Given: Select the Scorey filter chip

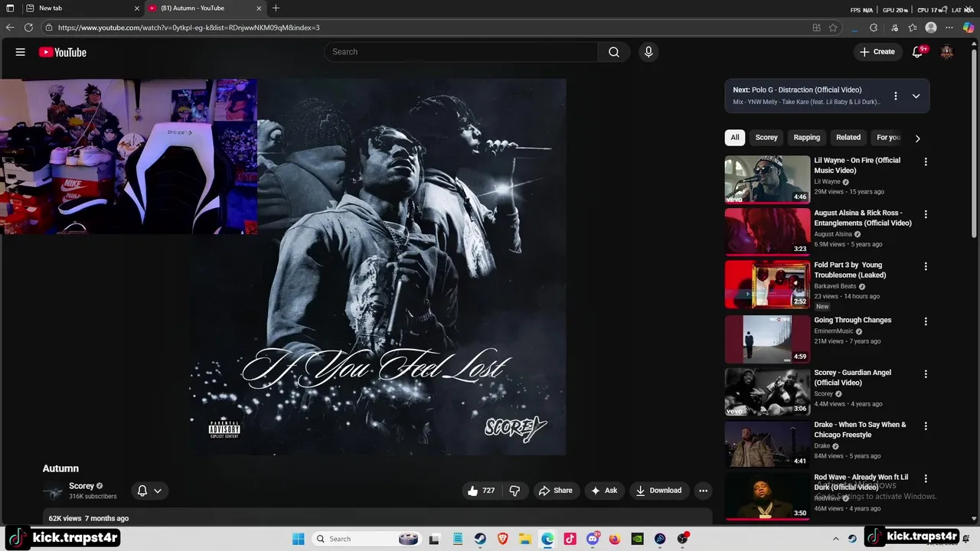Looking at the screenshot, I should click(x=766, y=138).
